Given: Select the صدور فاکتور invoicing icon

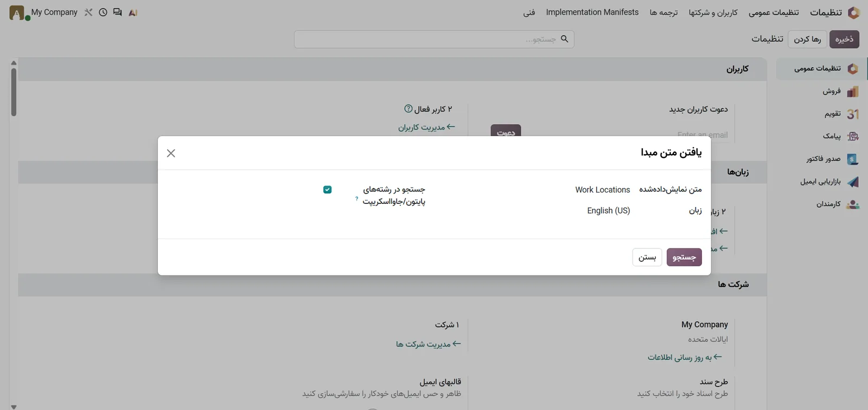Looking at the screenshot, I should (853, 159).
